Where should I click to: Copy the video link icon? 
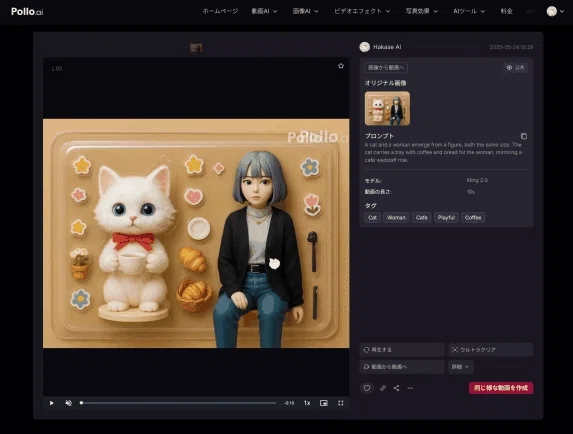[383, 388]
